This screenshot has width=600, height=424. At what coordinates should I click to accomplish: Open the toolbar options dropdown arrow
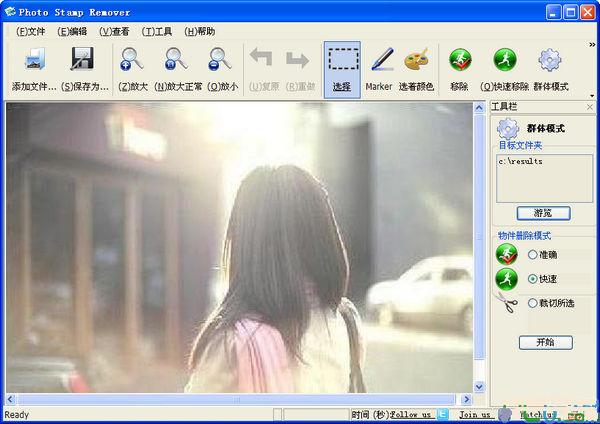[592, 96]
